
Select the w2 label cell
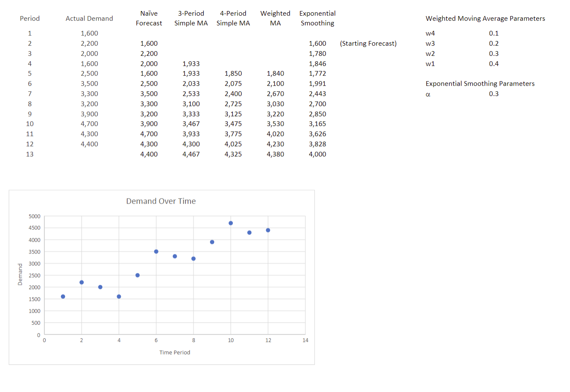(x=430, y=54)
